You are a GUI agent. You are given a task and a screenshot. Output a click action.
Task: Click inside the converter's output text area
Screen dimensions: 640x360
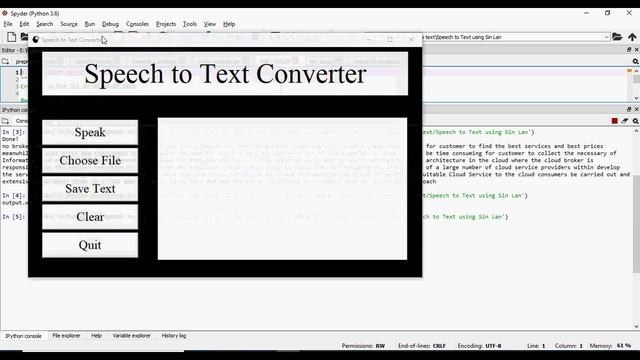[x=282, y=189]
